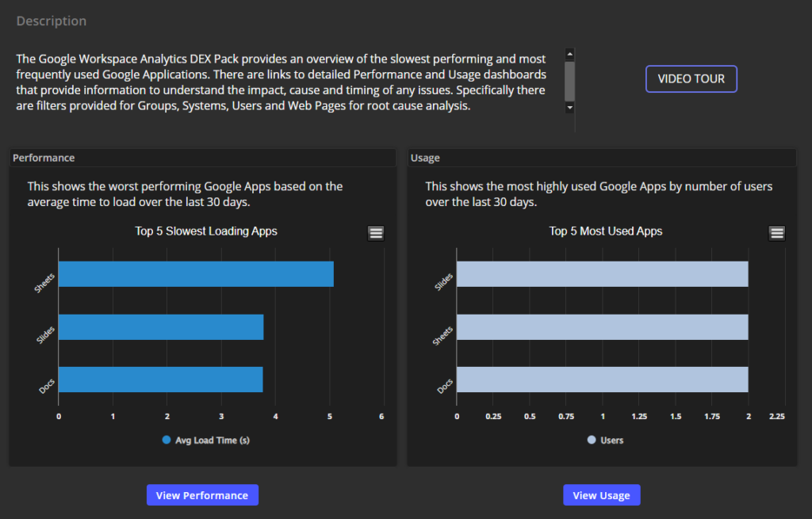The image size is (812, 519).
Task: Select the Slides bar in Slowest Loading Apps
Action: [161, 327]
